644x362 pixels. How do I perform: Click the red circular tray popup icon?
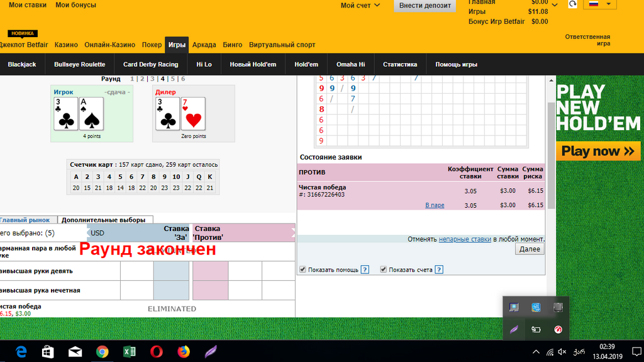click(x=558, y=329)
